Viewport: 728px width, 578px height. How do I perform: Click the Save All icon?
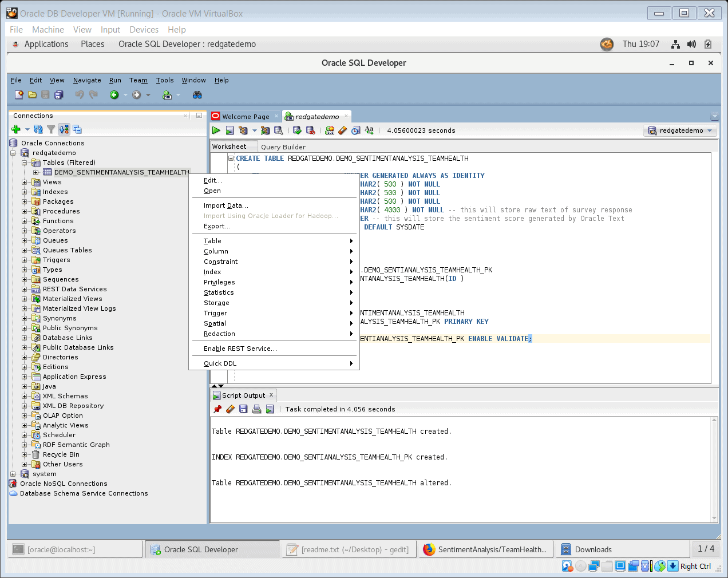click(x=58, y=94)
